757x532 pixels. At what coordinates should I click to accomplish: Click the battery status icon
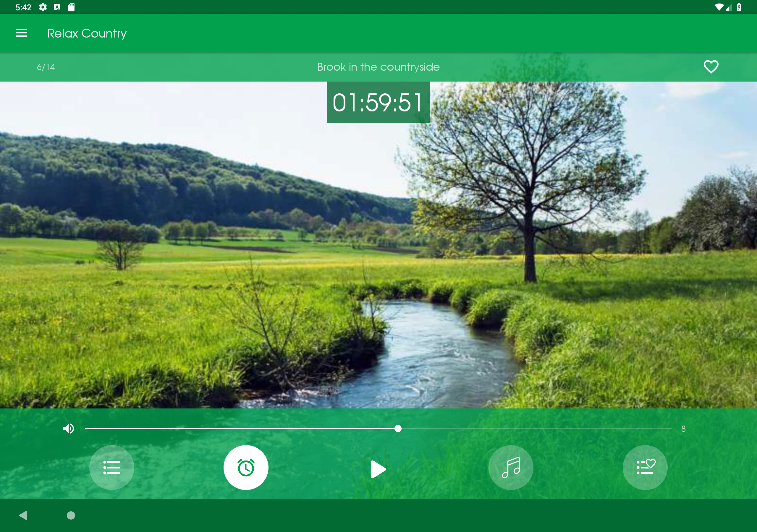(739, 7)
